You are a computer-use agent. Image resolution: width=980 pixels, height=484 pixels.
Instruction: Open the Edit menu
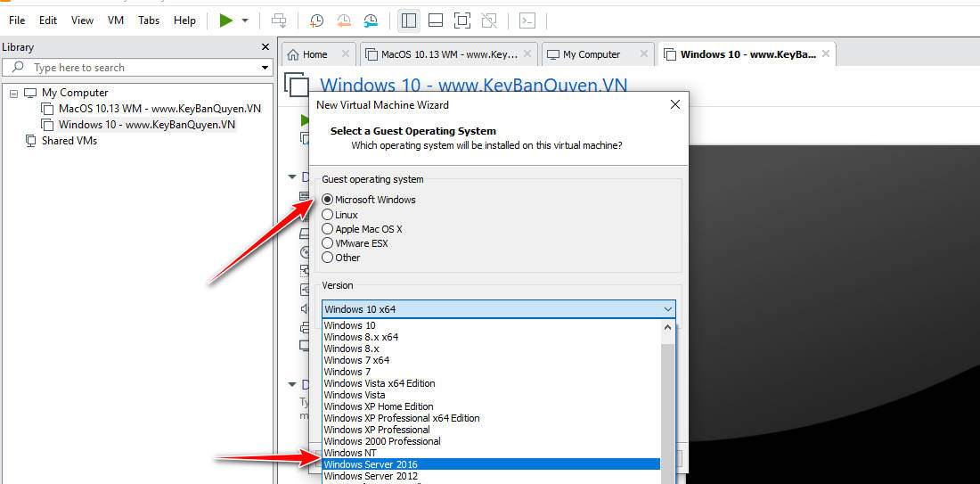(x=48, y=21)
